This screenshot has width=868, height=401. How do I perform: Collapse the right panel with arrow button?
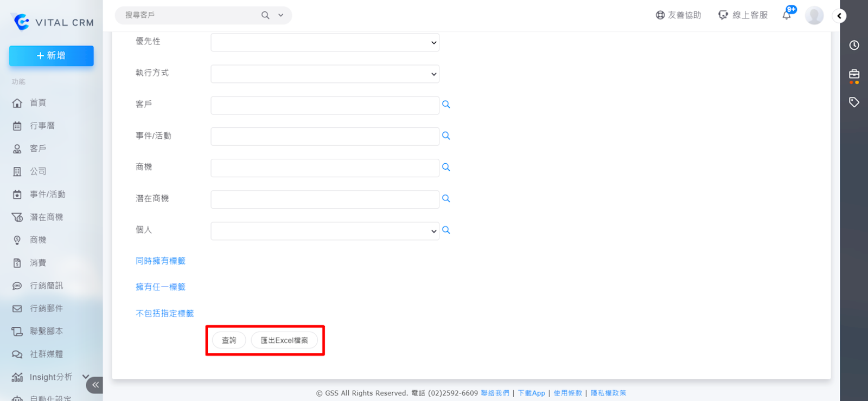839,16
